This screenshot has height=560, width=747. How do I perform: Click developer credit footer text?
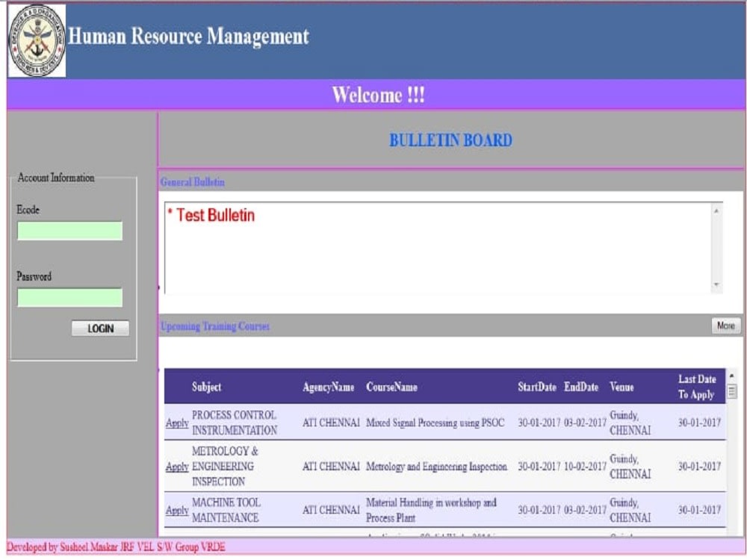[116, 547]
